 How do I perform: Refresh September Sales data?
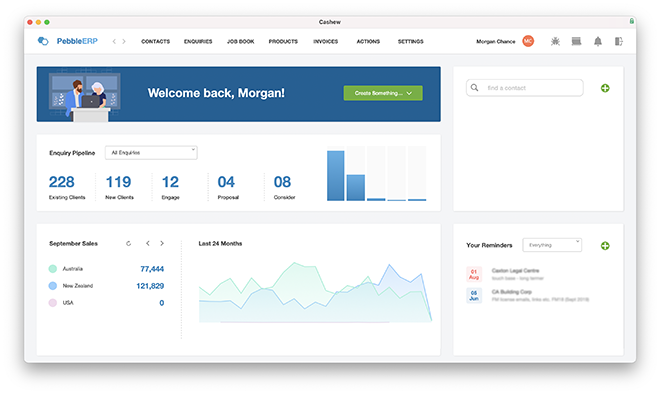[x=128, y=243]
